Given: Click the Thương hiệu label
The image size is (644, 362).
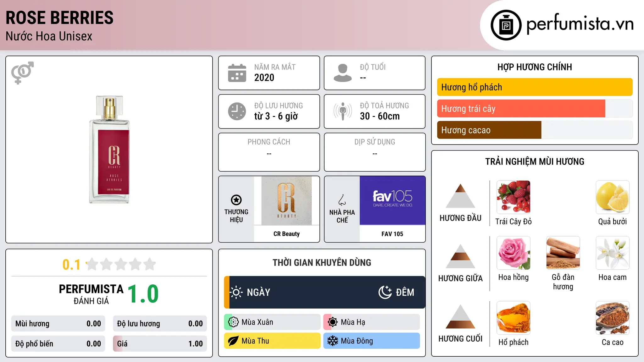Looking at the screenshot, I should click(236, 216).
